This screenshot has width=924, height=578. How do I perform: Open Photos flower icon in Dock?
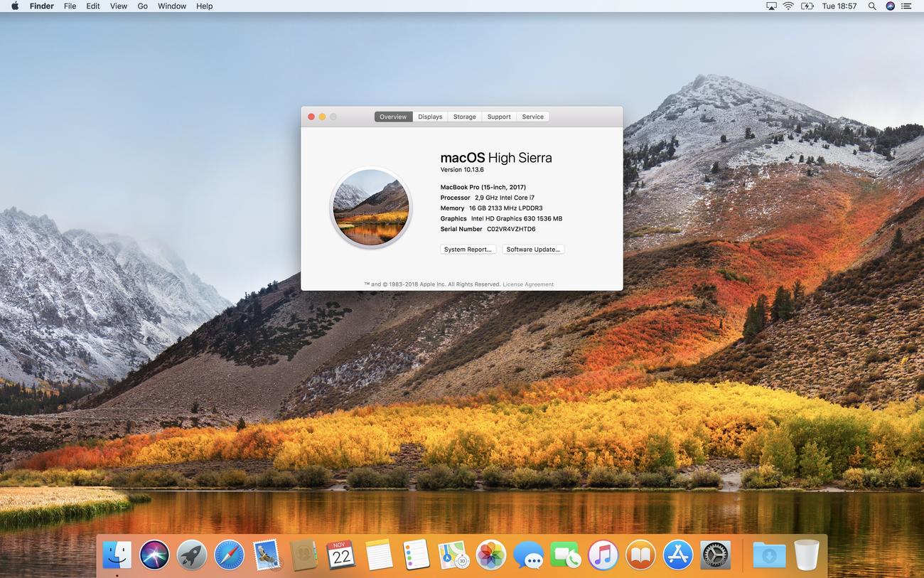490,555
